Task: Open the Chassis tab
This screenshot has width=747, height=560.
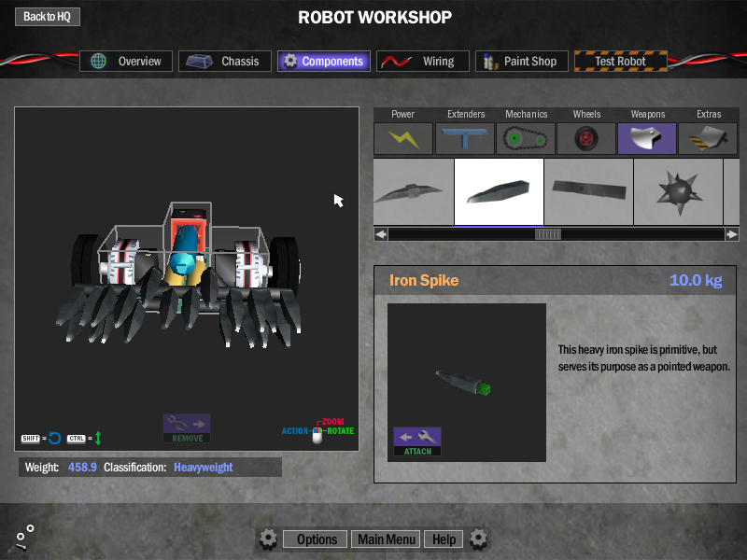Action: pos(225,61)
